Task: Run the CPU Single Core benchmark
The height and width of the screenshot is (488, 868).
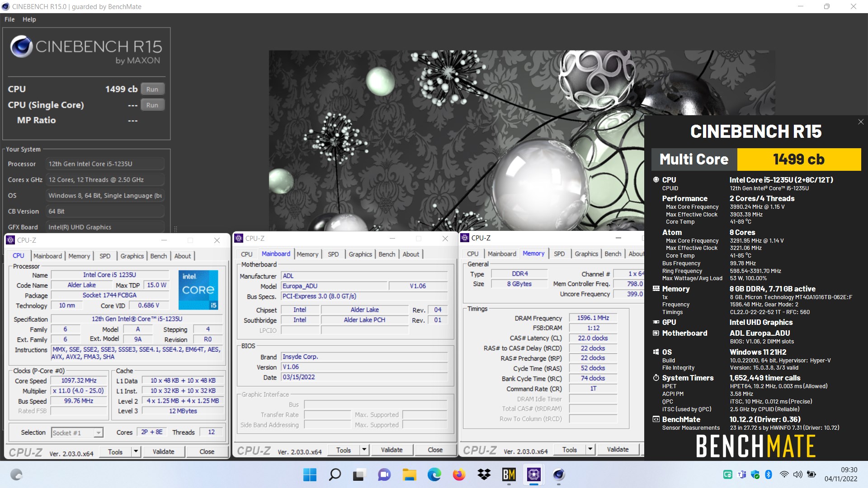Action: point(152,105)
